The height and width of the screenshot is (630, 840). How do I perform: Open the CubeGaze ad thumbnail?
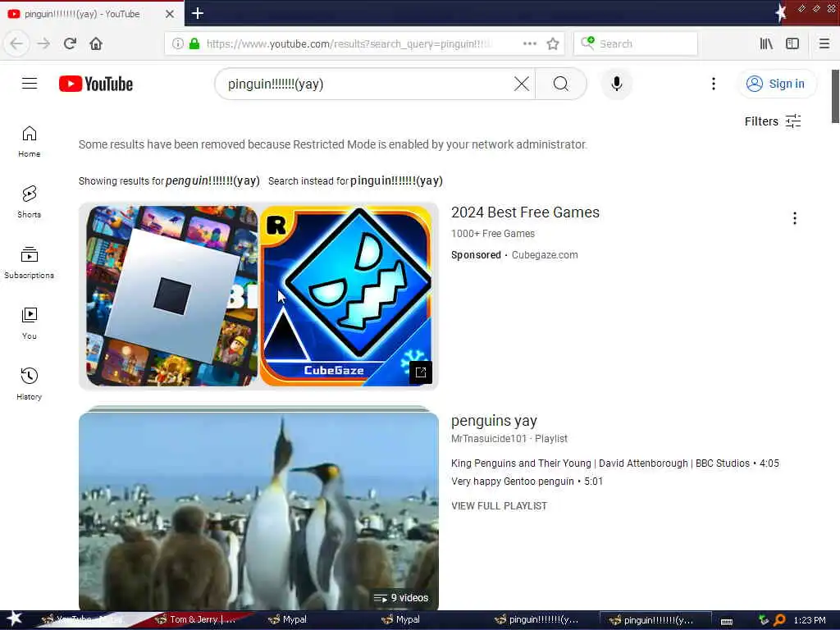pyautogui.click(x=345, y=295)
